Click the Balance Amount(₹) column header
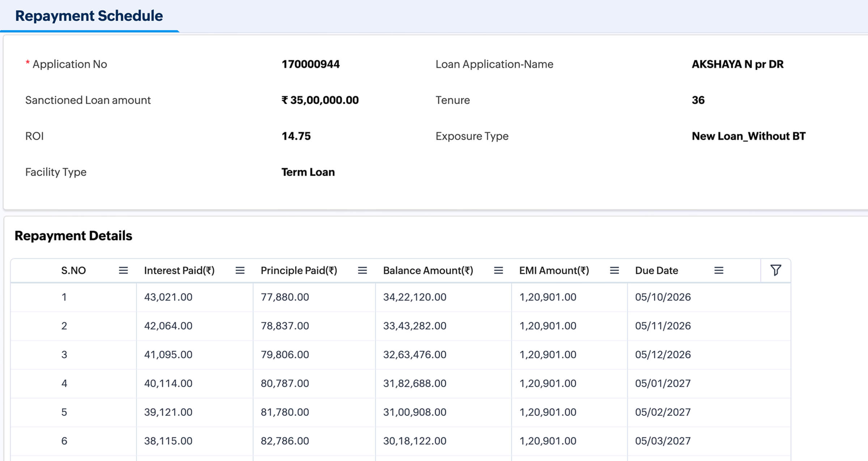Screen dimensions: 868x461 pos(428,270)
